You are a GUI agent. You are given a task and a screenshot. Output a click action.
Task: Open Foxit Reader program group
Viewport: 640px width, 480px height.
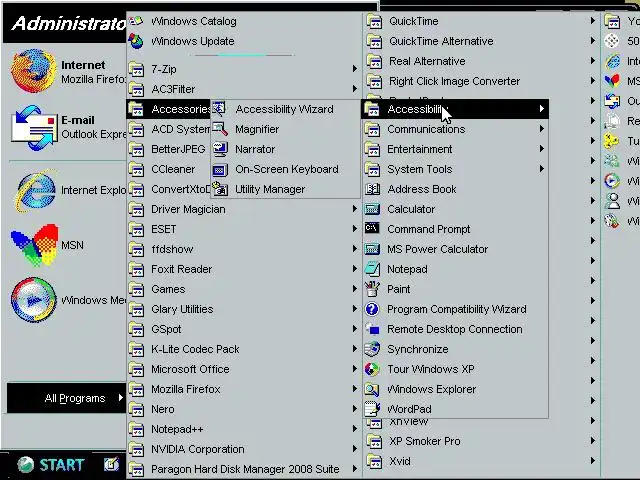[244, 269]
